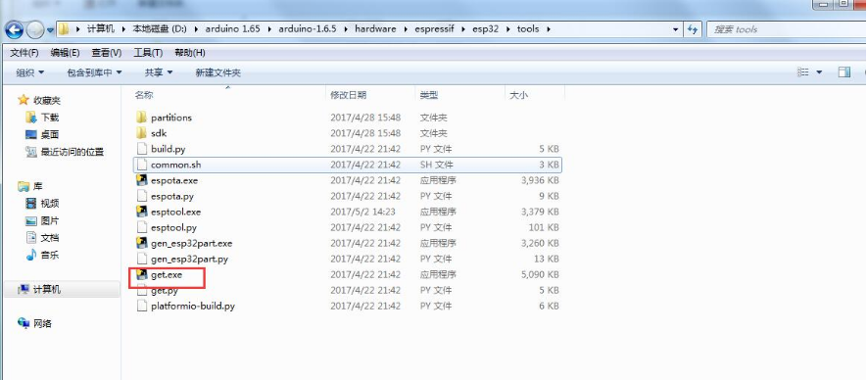Select 文档 library in navigation pane
This screenshot has height=380, width=868.
click(x=50, y=238)
